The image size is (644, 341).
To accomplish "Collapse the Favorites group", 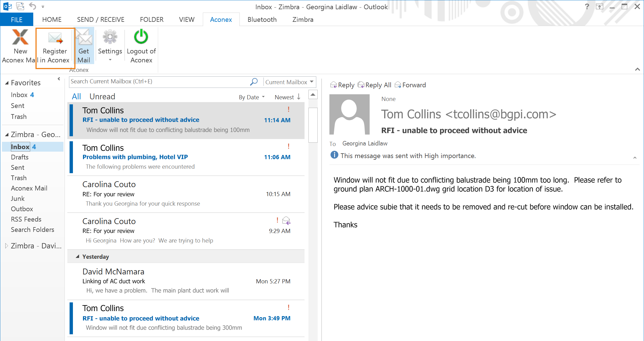I will (7, 83).
